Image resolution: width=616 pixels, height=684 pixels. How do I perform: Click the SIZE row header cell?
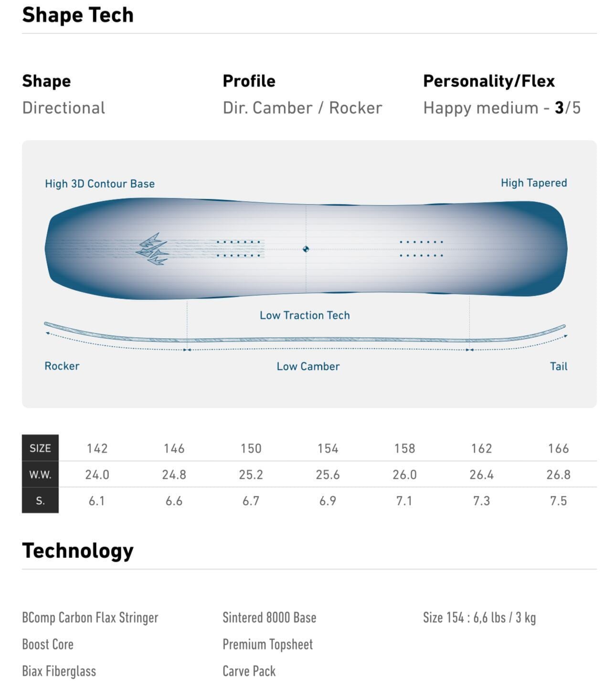(x=40, y=449)
